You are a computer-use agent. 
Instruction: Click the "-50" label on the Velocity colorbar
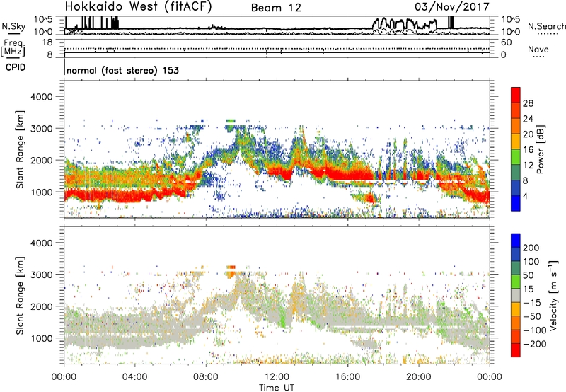[x=533, y=316]
